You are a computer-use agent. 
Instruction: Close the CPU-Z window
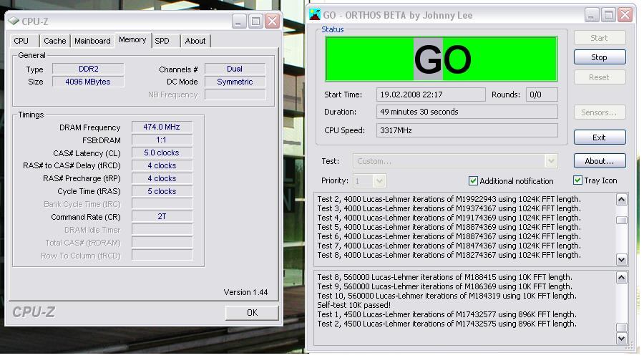pos(272,21)
